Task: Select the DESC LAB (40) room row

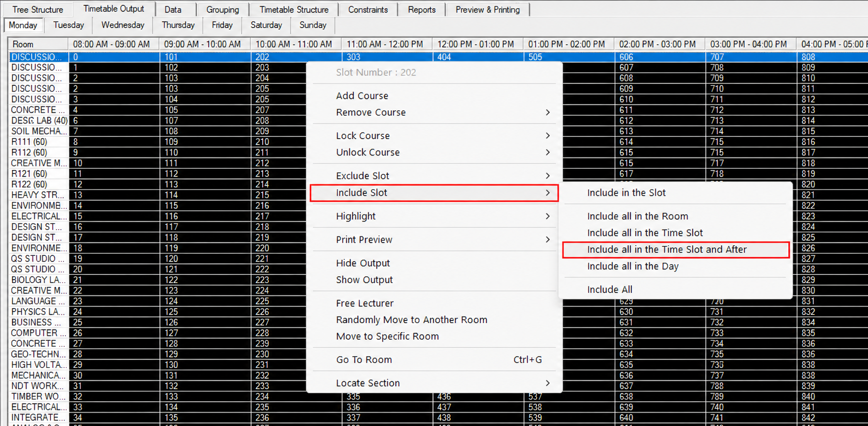Action: tap(38, 121)
